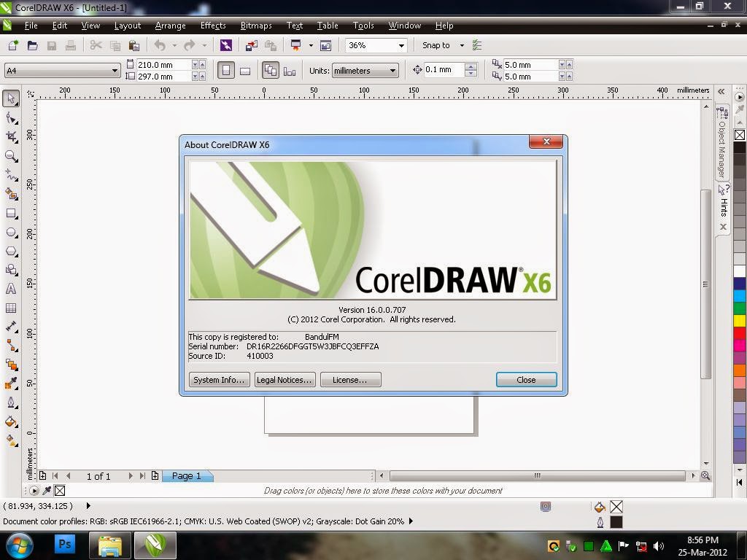Image resolution: width=747 pixels, height=560 pixels.
Task: Click the page width 210.0 mm field
Action: tap(163, 65)
